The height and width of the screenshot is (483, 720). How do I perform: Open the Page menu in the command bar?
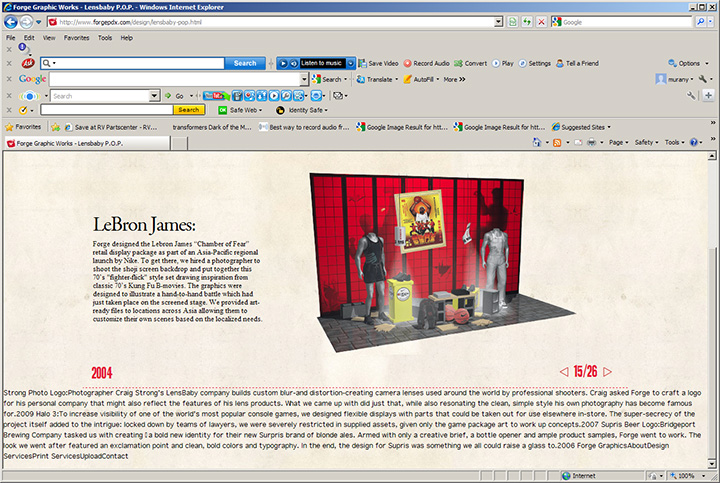click(618, 142)
